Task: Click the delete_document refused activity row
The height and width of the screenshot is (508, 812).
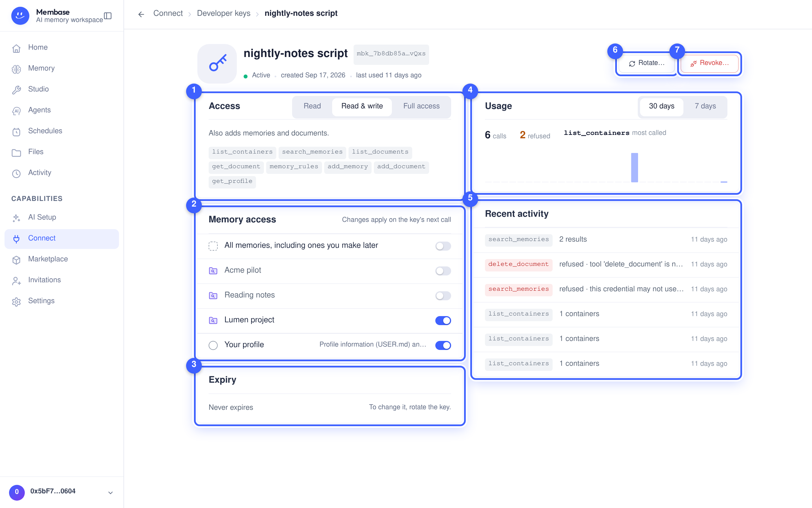Action: pyautogui.click(x=606, y=265)
